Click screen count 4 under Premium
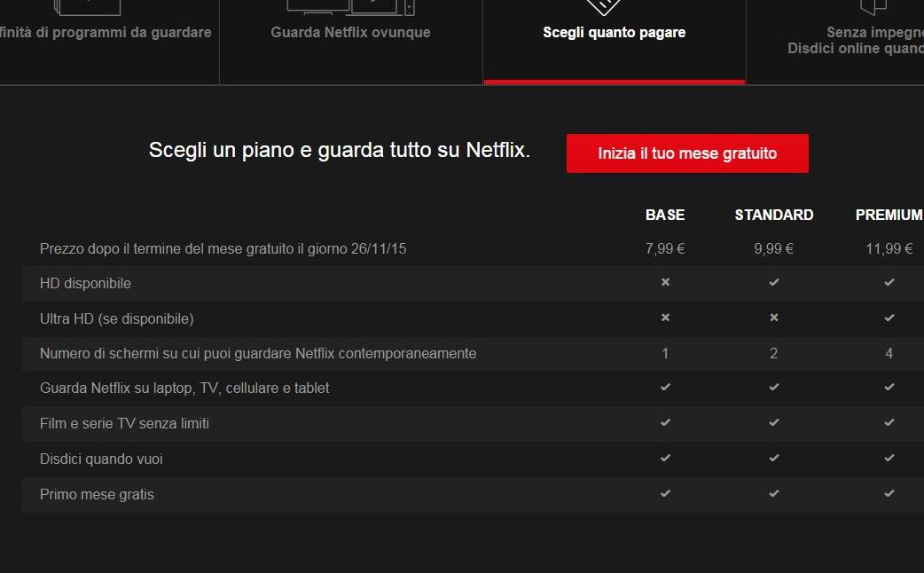Viewport: 924px width, 573px height. [889, 354]
